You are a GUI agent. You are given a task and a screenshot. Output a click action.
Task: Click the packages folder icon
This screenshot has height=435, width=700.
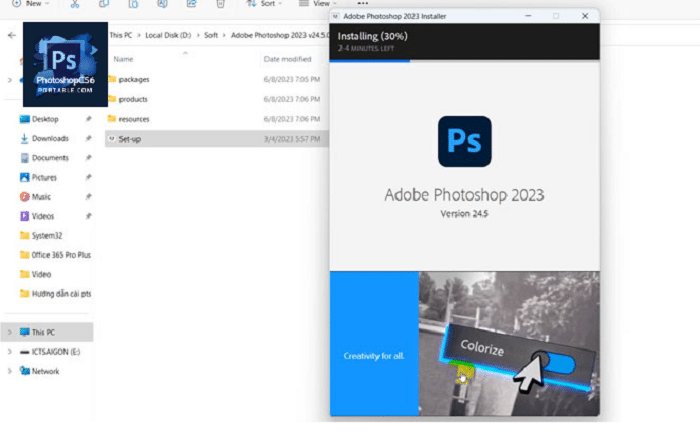tap(112, 79)
